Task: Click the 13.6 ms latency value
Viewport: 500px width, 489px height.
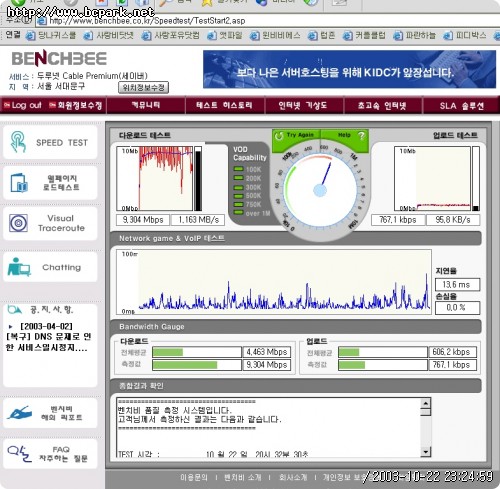Action: pos(457,285)
